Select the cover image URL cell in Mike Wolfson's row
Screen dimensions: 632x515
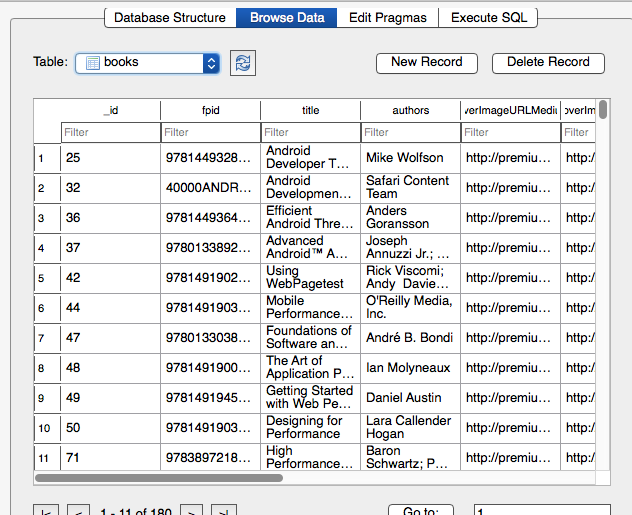coord(510,158)
